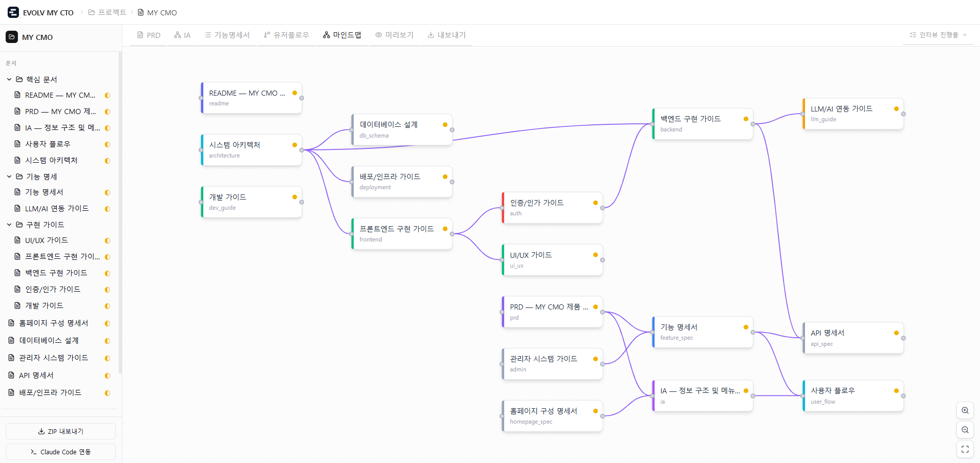Open 프로젝트 breadcrumb link
This screenshot has height=463, width=980.
tap(107, 12)
